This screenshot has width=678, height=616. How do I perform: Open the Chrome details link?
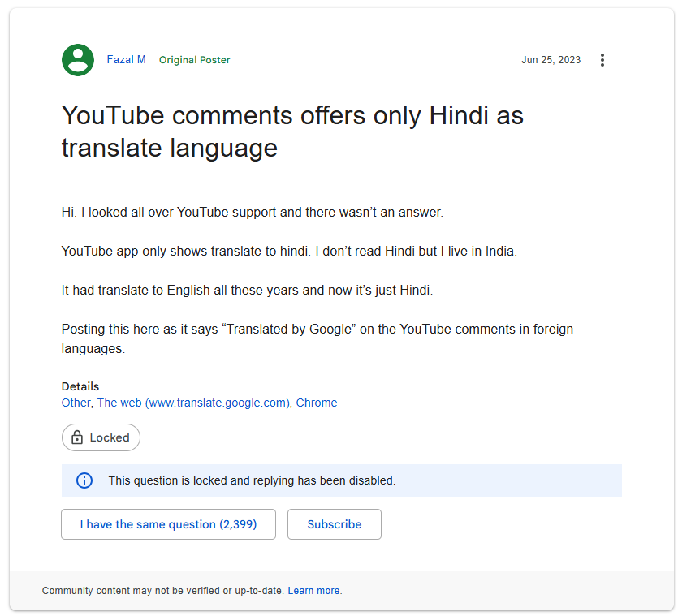pyautogui.click(x=317, y=403)
